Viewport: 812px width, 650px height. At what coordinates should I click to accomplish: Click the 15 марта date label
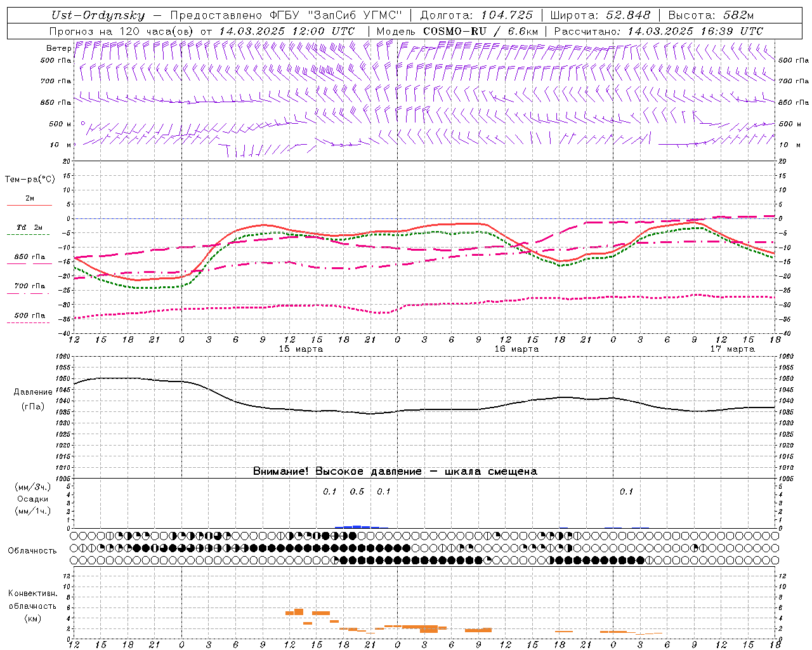click(x=301, y=349)
